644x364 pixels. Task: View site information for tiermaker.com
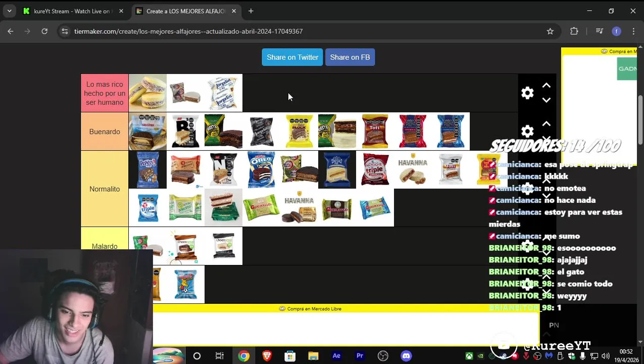point(65,31)
